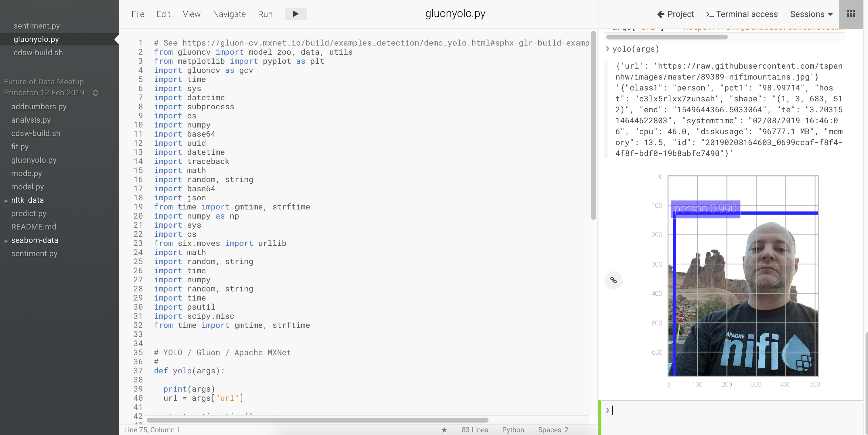Open Terminal access
Image resolution: width=868 pixels, height=435 pixels.
pos(742,14)
